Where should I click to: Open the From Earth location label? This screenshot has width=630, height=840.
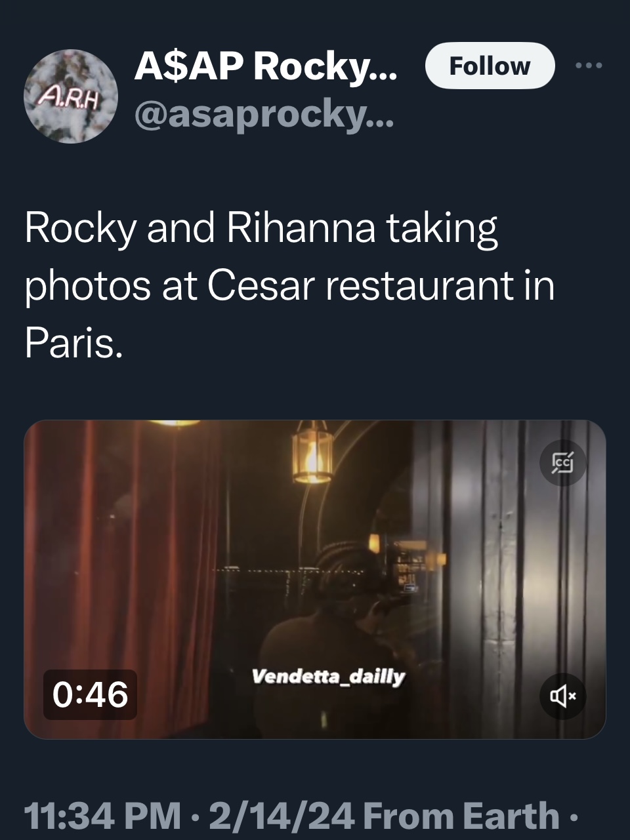[x=461, y=816]
